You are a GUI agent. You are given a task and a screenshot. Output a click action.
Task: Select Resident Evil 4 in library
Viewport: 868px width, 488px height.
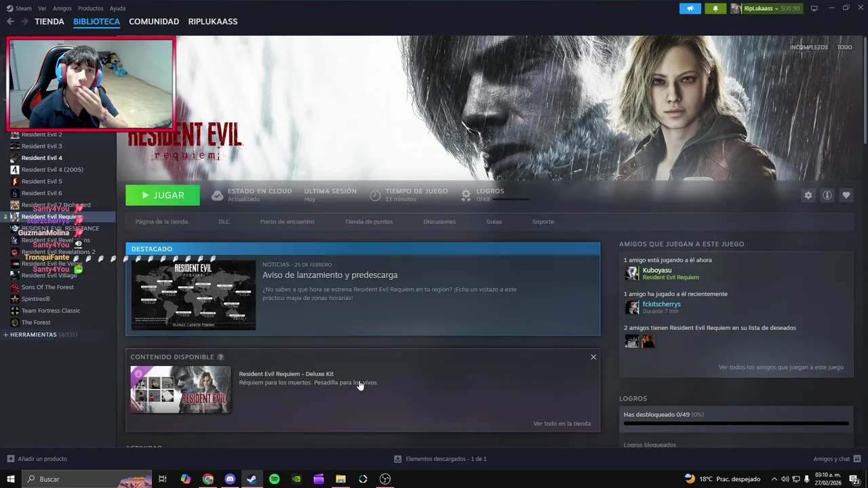pyautogui.click(x=41, y=158)
